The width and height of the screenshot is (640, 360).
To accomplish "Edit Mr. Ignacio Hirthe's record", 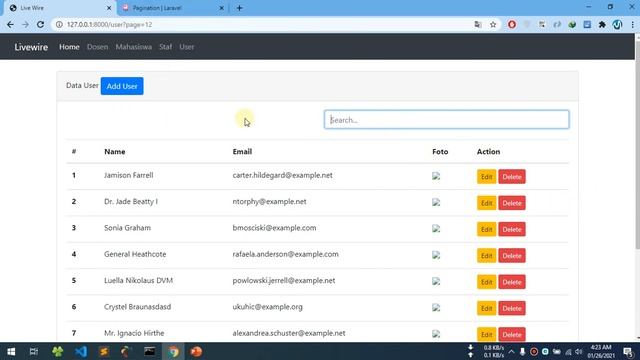I will (x=487, y=334).
